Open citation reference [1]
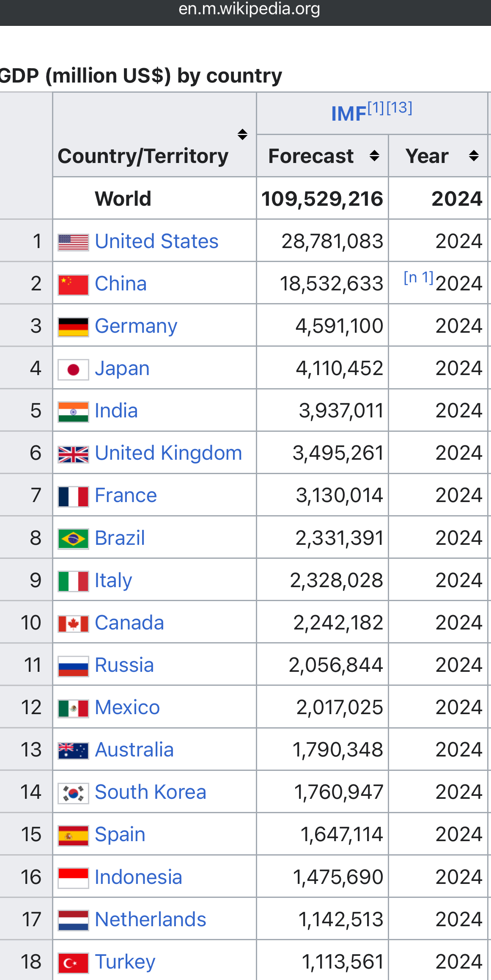Viewport: 491px width, 980px height. coord(376,108)
